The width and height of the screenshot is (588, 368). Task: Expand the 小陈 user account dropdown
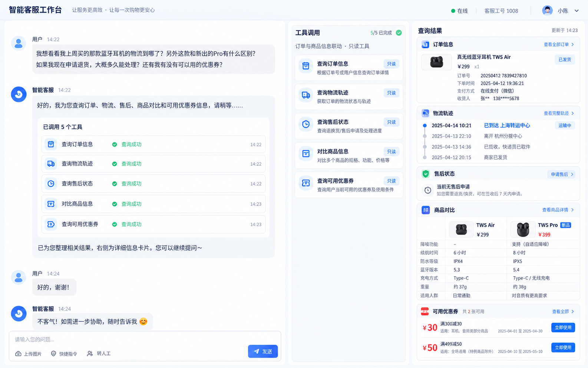[x=577, y=11]
